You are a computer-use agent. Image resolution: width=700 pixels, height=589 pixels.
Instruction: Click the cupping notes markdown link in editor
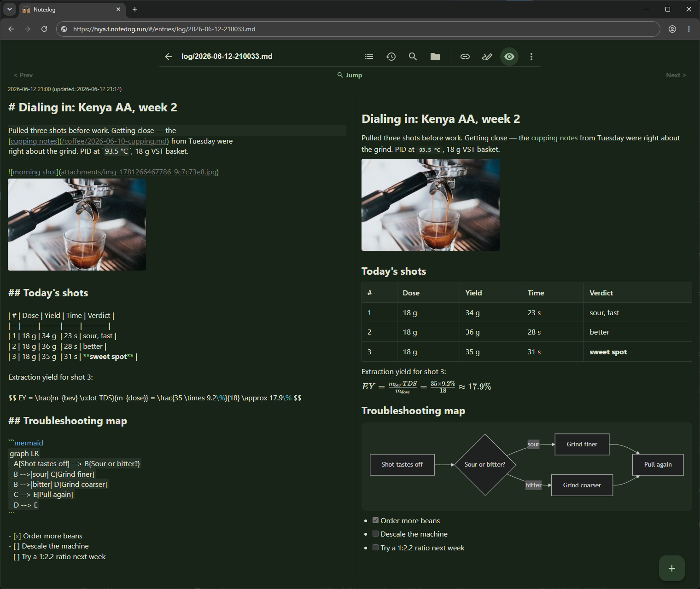coord(88,141)
